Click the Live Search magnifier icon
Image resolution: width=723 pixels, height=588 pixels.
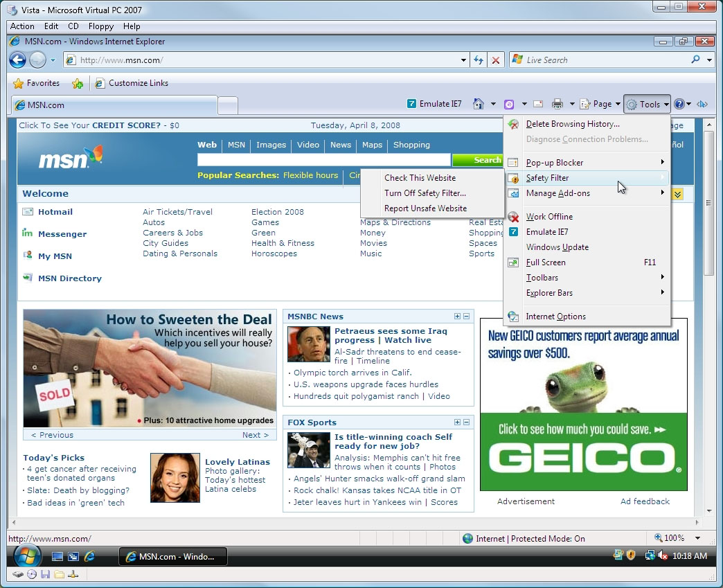(x=695, y=60)
